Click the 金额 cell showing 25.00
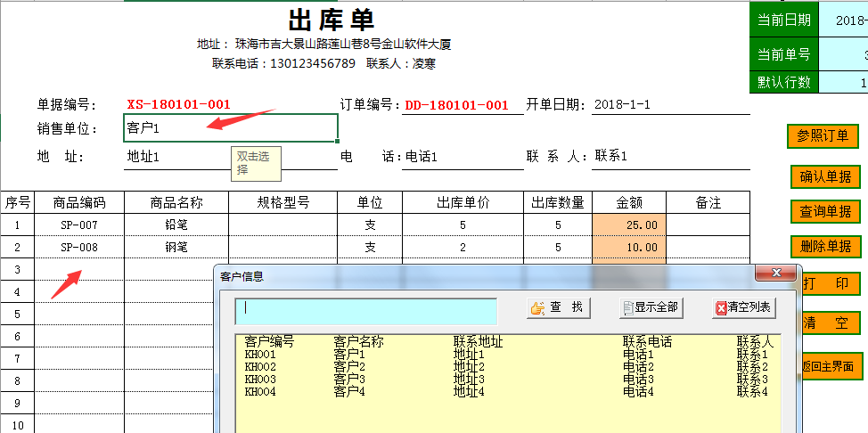The image size is (868, 433). pyautogui.click(x=629, y=225)
